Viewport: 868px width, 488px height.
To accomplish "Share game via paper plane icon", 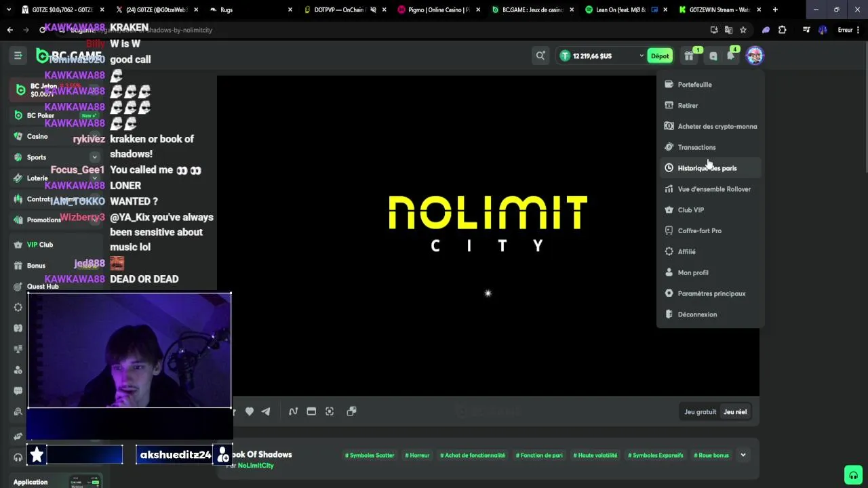I will (x=266, y=411).
